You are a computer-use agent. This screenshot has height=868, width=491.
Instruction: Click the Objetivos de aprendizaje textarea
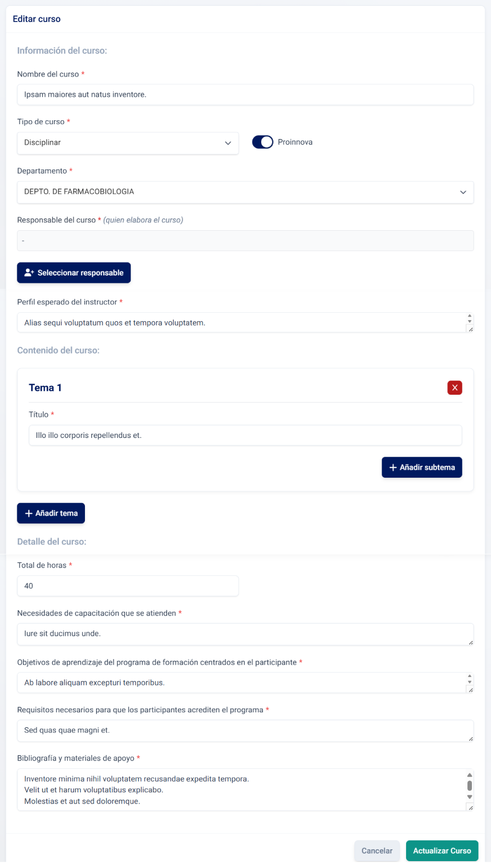[x=241, y=683]
